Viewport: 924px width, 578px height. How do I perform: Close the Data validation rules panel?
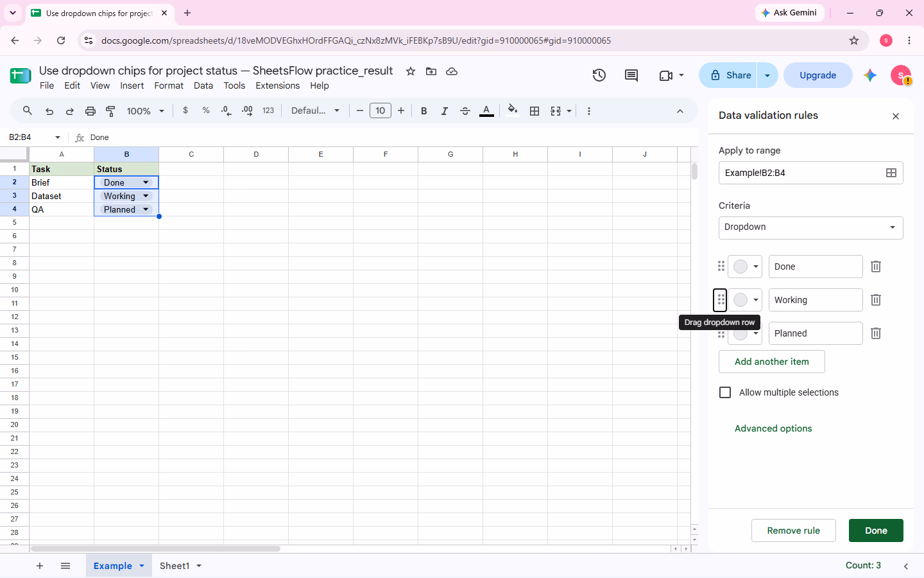point(896,116)
